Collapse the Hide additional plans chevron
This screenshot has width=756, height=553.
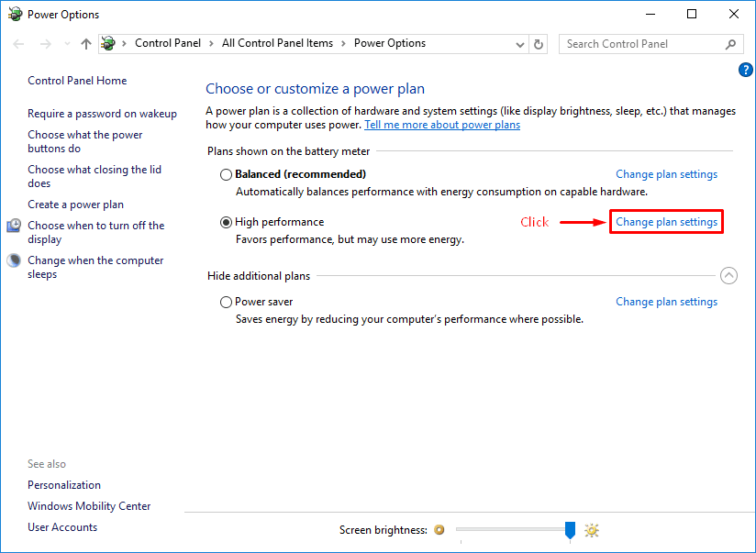click(728, 275)
